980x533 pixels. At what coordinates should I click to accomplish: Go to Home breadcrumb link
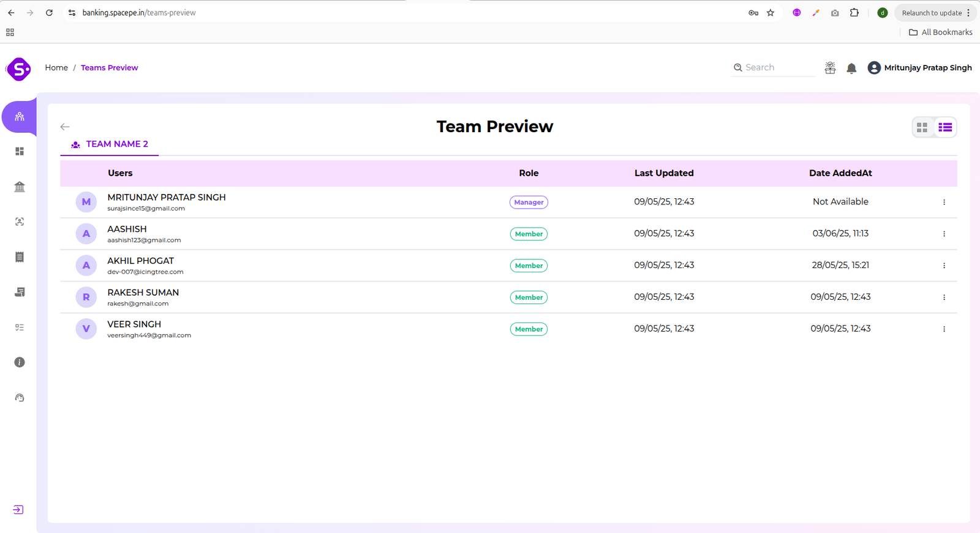click(x=56, y=68)
